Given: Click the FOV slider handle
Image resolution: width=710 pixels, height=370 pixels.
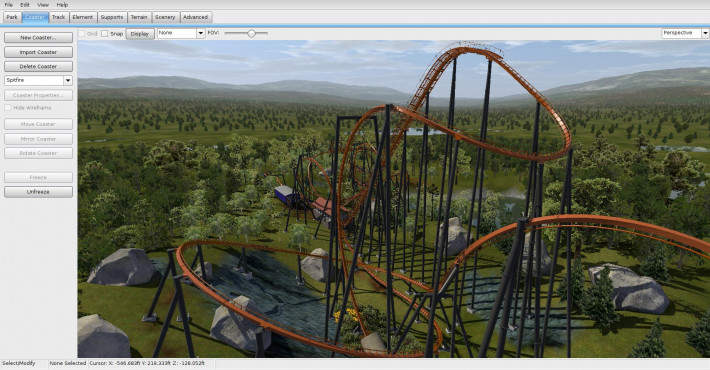Looking at the screenshot, I should tap(251, 33).
